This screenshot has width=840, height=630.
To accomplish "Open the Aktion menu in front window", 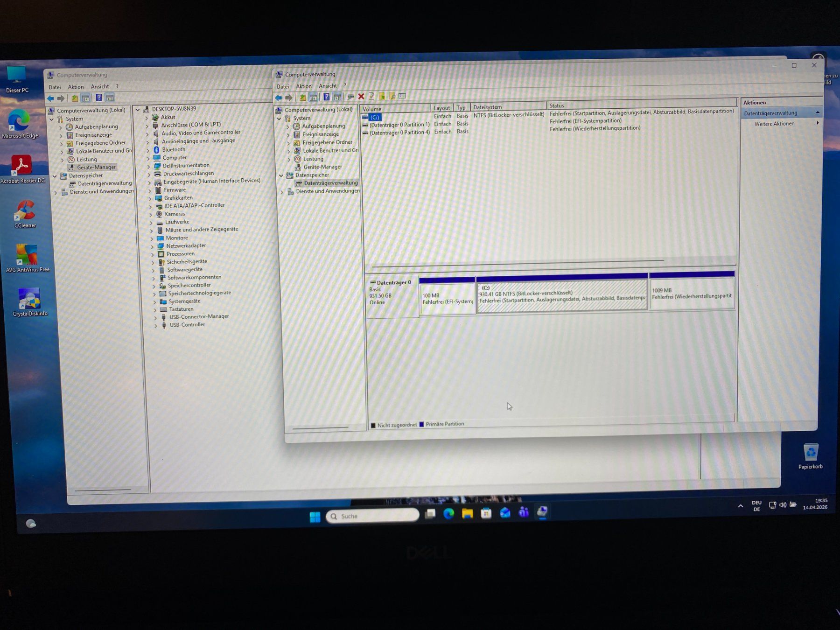I will (303, 86).
